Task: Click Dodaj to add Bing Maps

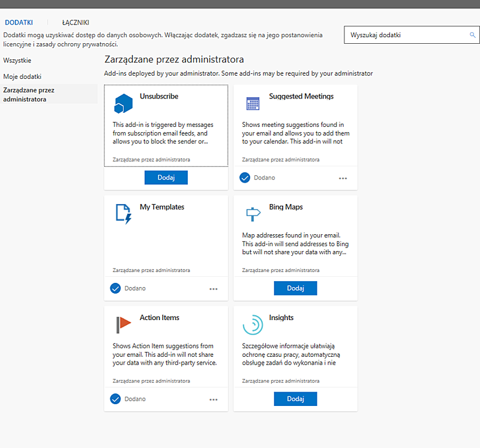Action: point(295,288)
